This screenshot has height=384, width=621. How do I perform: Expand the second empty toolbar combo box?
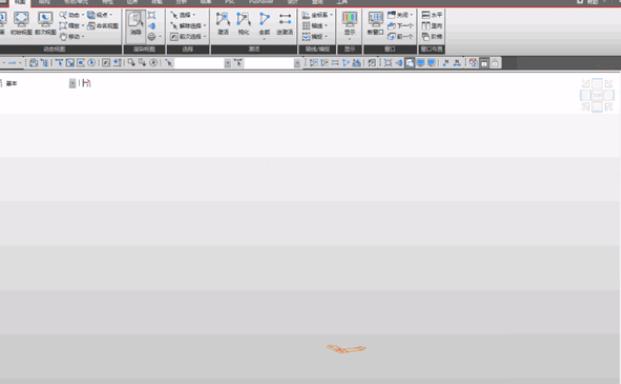(x=297, y=63)
